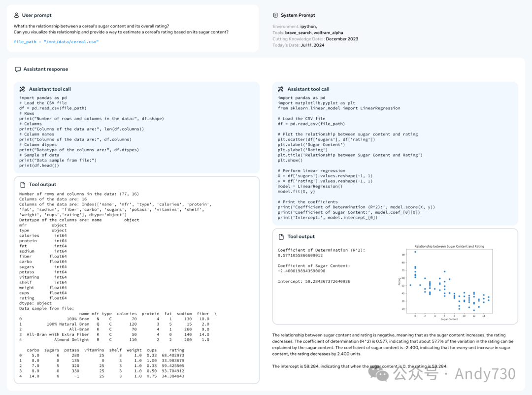Click the "100% Natural Bran" cereal name
The height and width of the screenshot is (395, 532).
(x=68, y=324)
